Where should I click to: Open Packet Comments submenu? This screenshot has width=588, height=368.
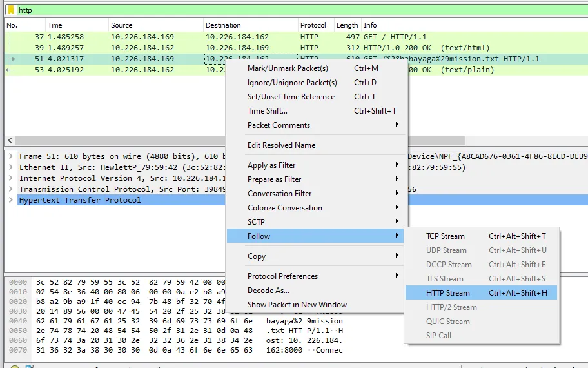(316, 125)
